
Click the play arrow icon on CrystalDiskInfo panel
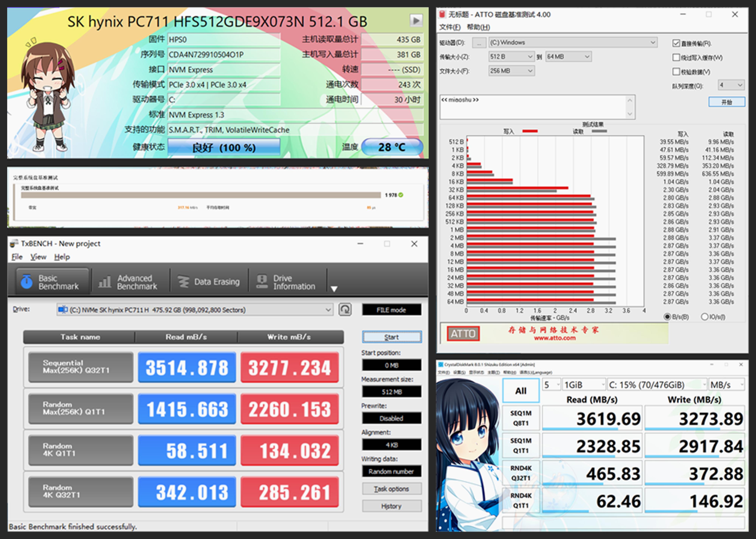coord(416,21)
